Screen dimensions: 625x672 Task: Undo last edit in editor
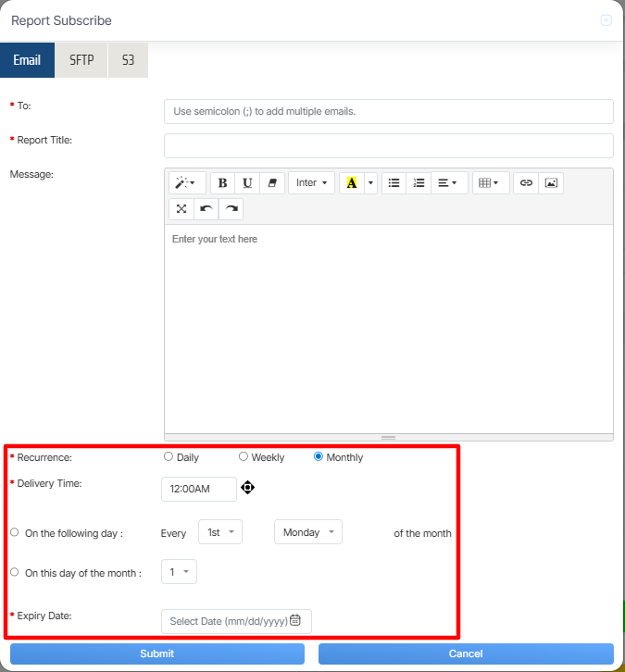pyautogui.click(x=206, y=209)
